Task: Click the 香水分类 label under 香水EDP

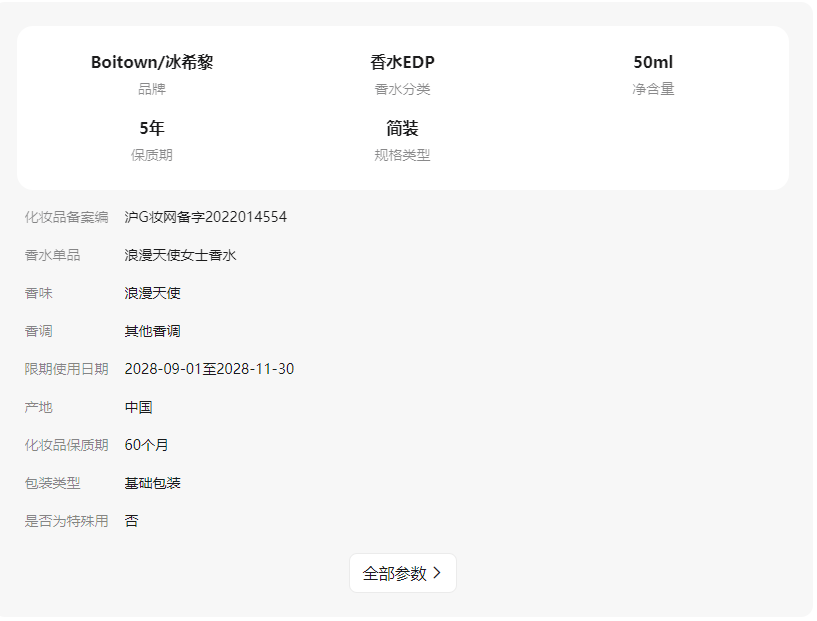Action: [402, 89]
